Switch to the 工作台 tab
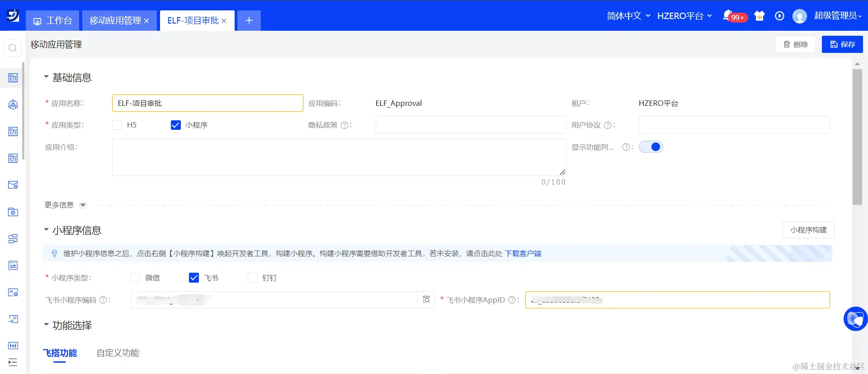 52,21
